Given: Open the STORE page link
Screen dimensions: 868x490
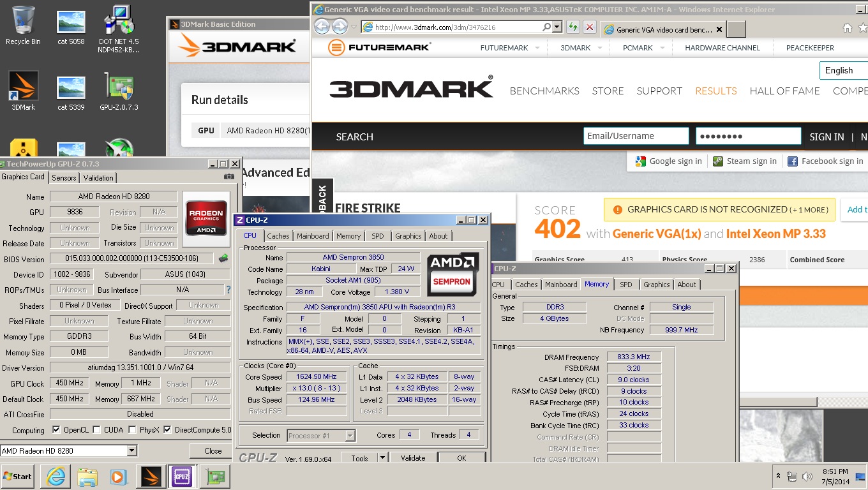Looking at the screenshot, I should pos(608,91).
